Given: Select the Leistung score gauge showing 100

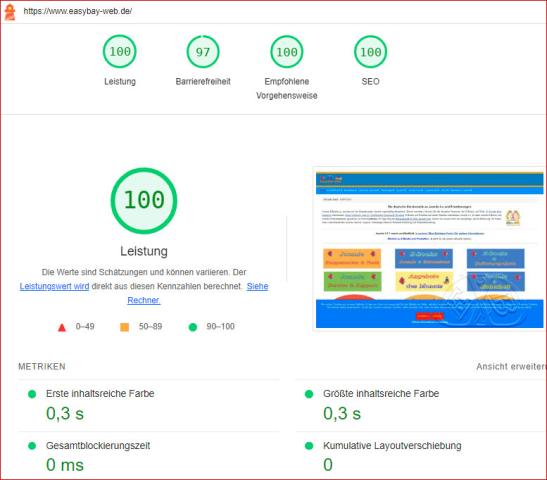Looking at the screenshot, I should click(x=120, y=52).
